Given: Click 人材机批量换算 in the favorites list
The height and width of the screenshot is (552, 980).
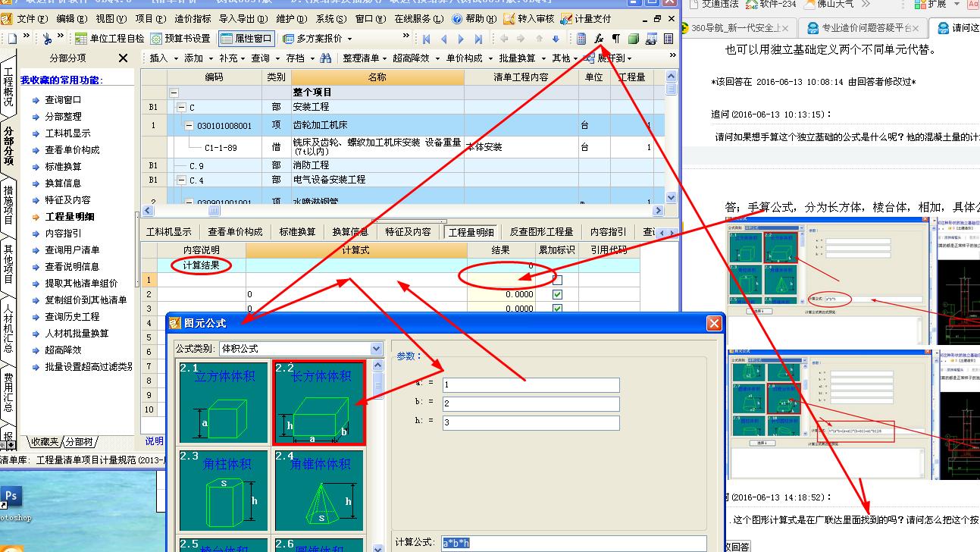Looking at the screenshot, I should tap(77, 333).
